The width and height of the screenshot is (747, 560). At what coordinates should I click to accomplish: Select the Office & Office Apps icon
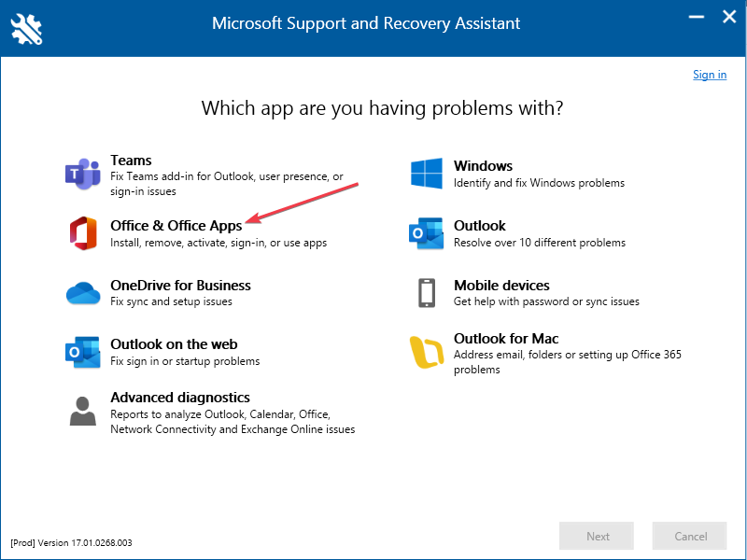pos(82,232)
